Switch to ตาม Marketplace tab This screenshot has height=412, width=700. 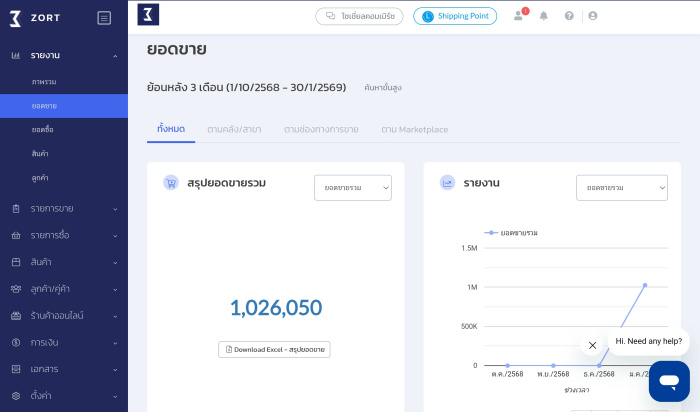point(414,129)
